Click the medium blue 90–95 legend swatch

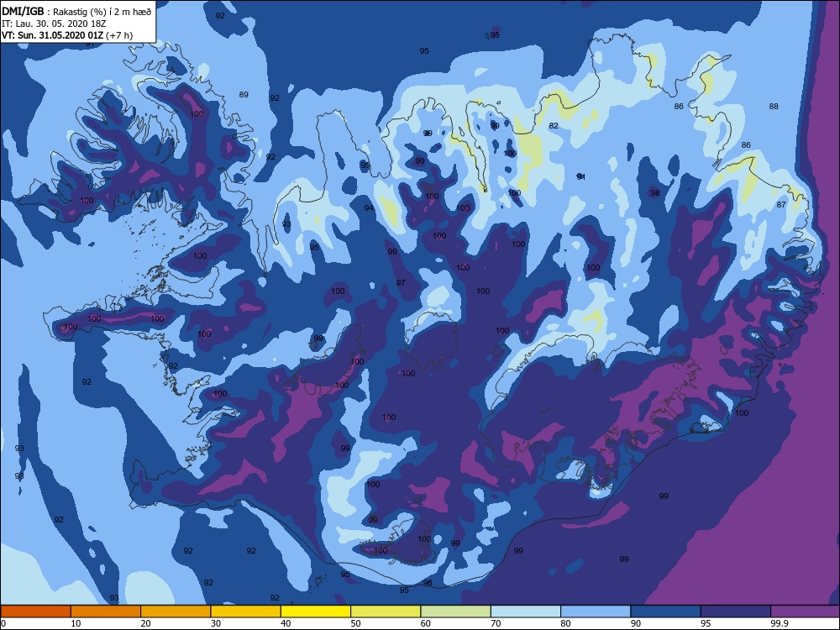coord(666,612)
